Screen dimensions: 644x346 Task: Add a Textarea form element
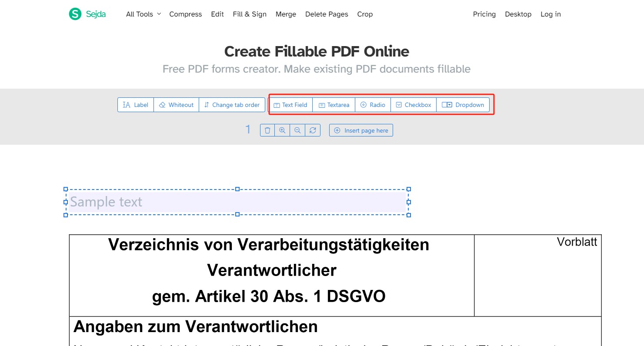(x=334, y=105)
